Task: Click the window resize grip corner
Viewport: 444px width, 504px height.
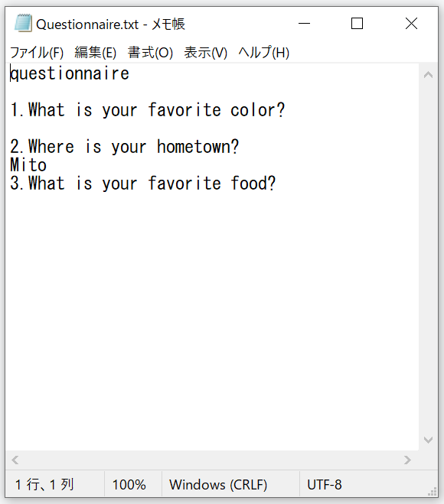Action: tap(432, 492)
